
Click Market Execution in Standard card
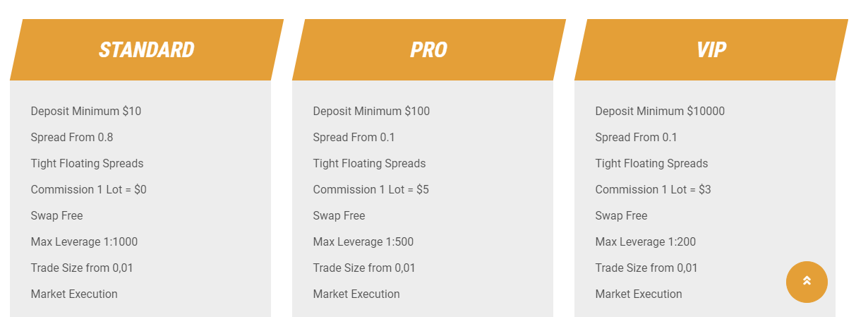(74, 294)
